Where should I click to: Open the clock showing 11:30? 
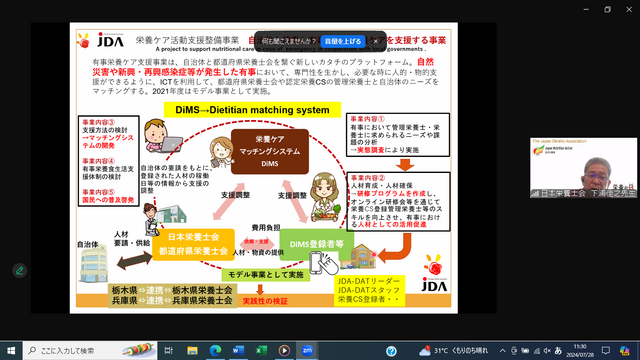coord(580,351)
